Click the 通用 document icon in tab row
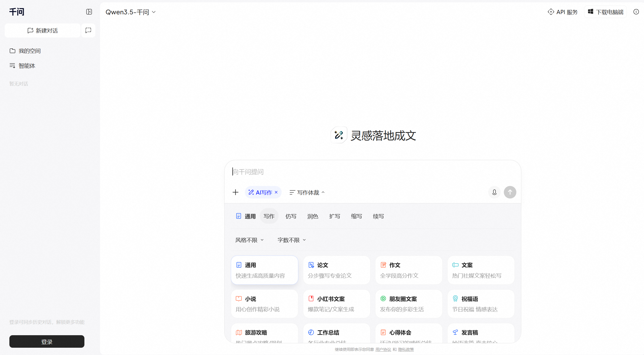 (239, 216)
